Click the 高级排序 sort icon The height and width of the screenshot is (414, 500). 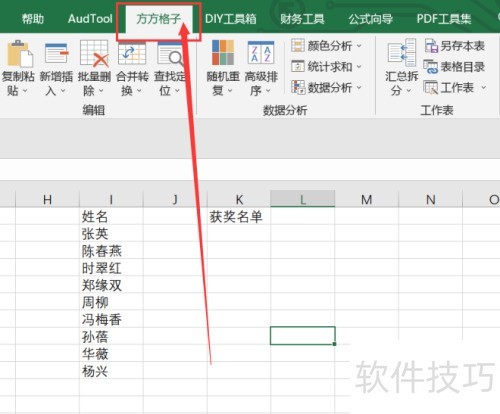point(261,53)
